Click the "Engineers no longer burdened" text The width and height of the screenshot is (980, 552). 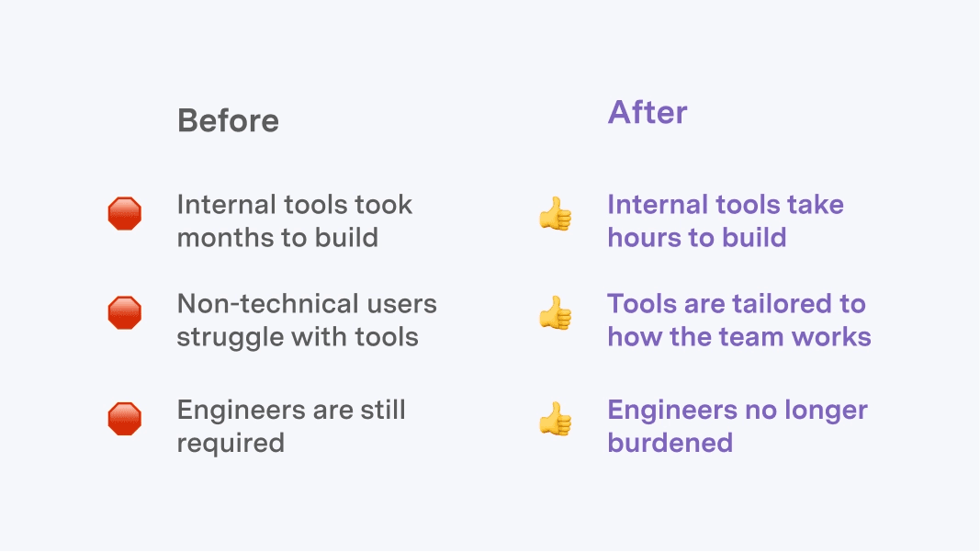737,426
